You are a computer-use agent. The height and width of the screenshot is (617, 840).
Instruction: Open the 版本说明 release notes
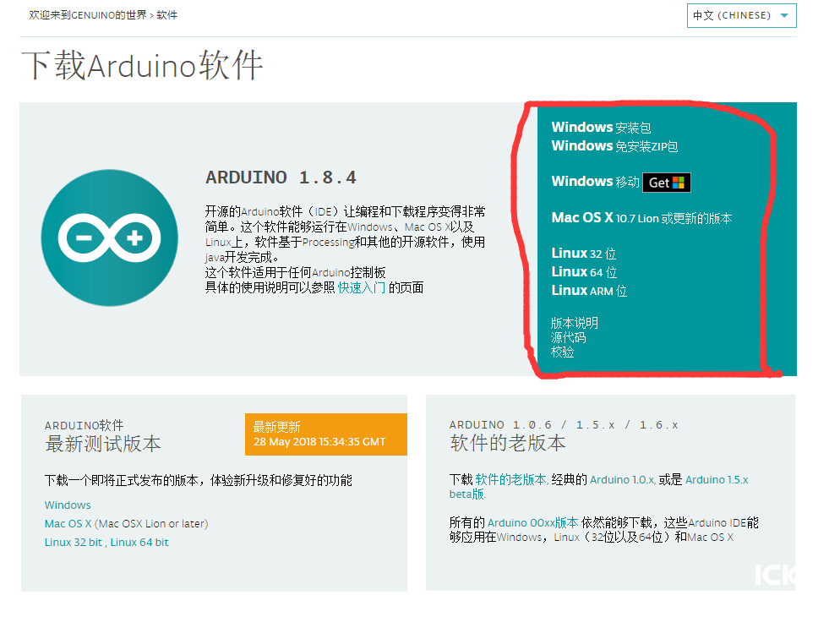[575, 323]
